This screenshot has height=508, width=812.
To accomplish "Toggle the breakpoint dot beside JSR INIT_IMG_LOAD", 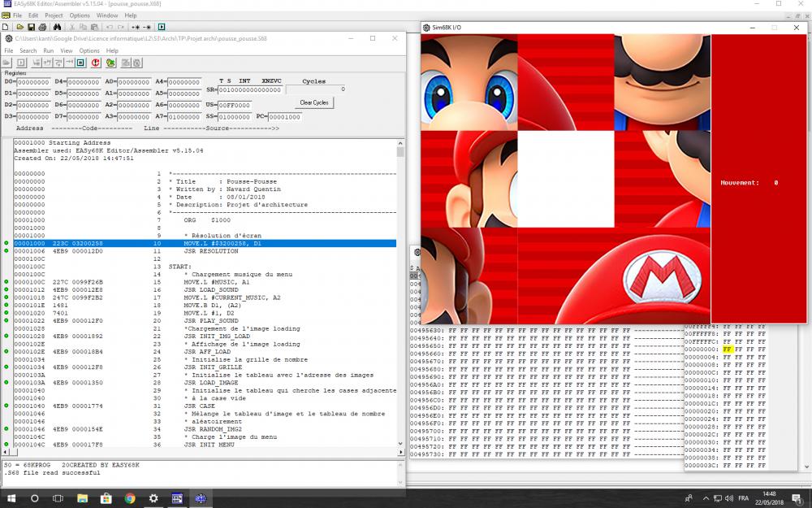I will point(6,336).
